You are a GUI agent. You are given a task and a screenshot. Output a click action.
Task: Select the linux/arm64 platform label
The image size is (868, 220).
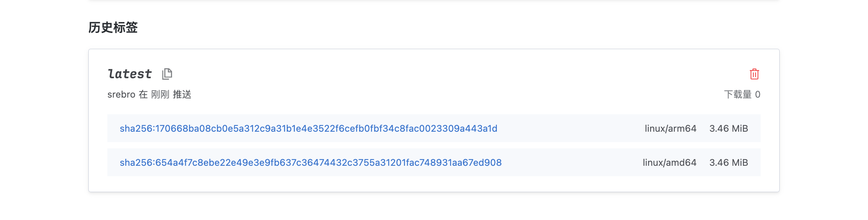point(670,129)
